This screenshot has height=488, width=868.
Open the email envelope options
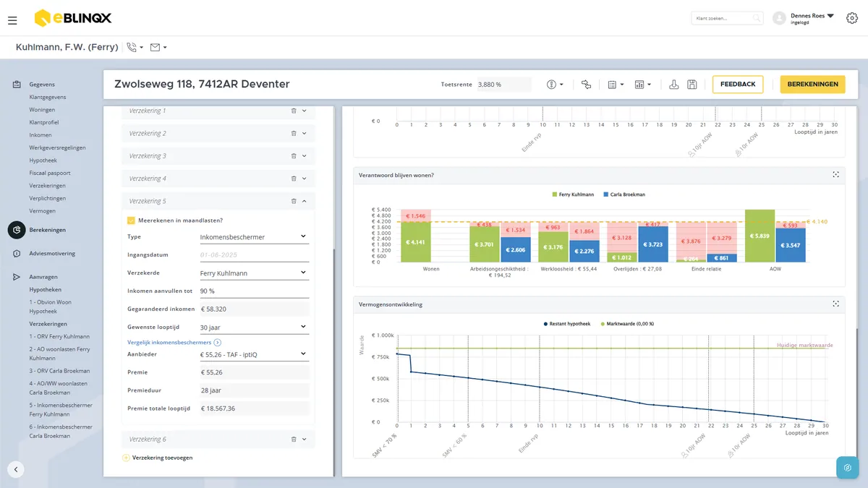pos(158,47)
